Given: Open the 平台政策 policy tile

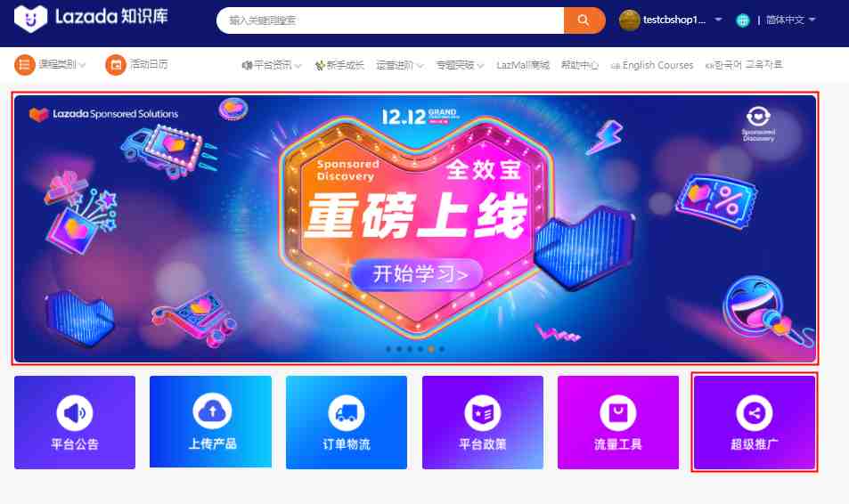Looking at the screenshot, I should pos(483,422).
